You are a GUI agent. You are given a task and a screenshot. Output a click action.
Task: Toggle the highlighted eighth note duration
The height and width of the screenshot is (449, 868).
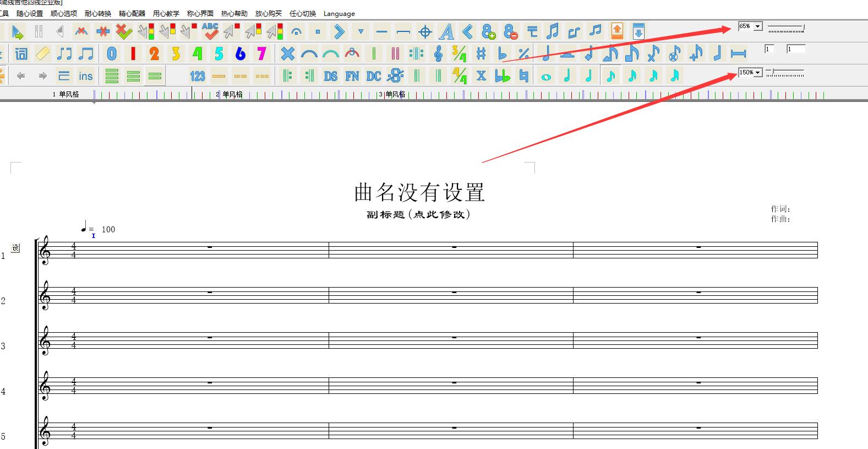pos(610,75)
